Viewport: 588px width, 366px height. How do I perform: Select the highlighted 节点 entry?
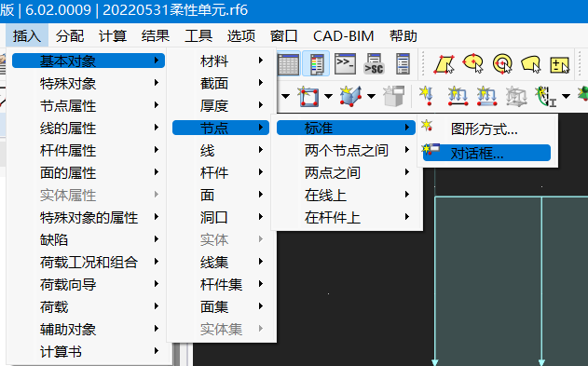[x=221, y=128]
